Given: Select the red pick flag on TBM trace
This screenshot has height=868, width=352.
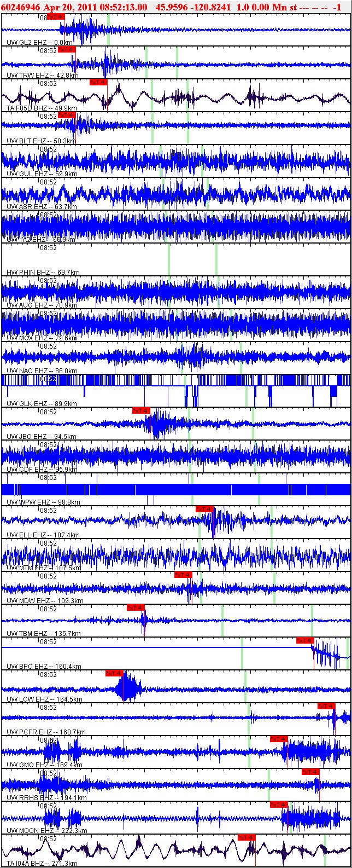Looking at the screenshot, I should pos(136,607).
